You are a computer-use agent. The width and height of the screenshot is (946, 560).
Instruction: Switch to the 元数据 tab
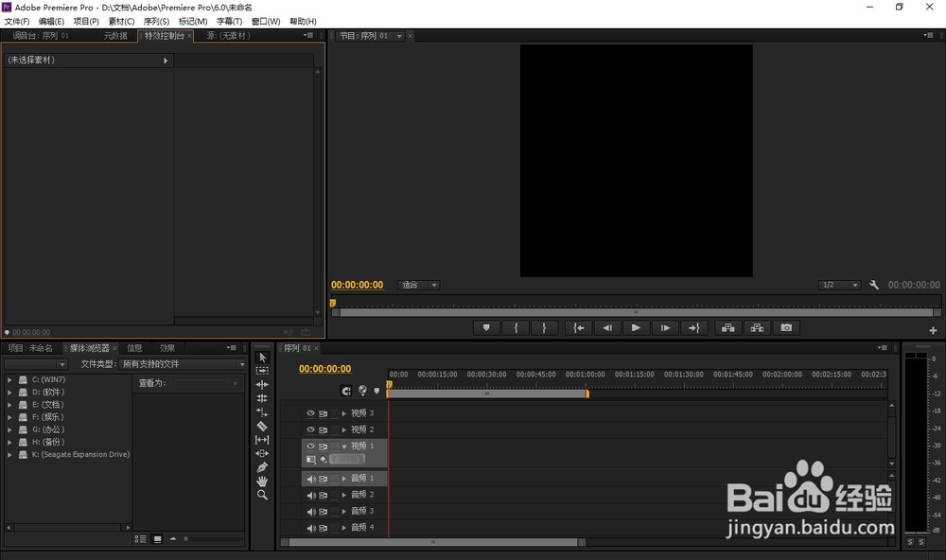(x=115, y=36)
